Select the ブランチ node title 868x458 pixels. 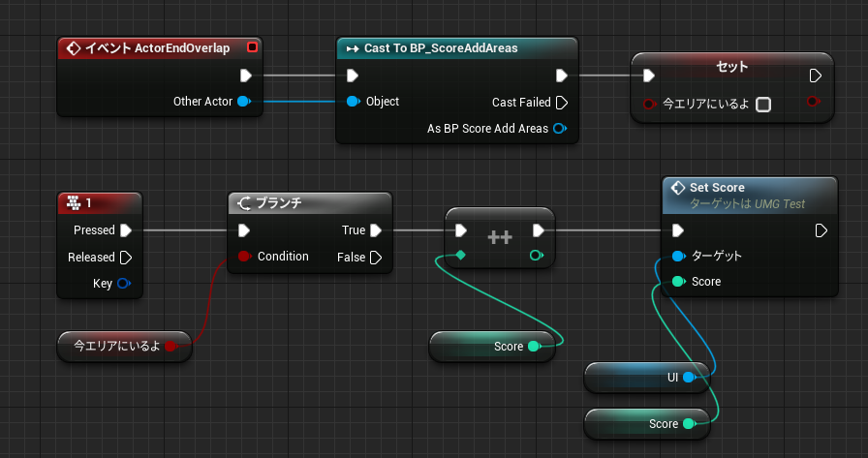point(279,203)
